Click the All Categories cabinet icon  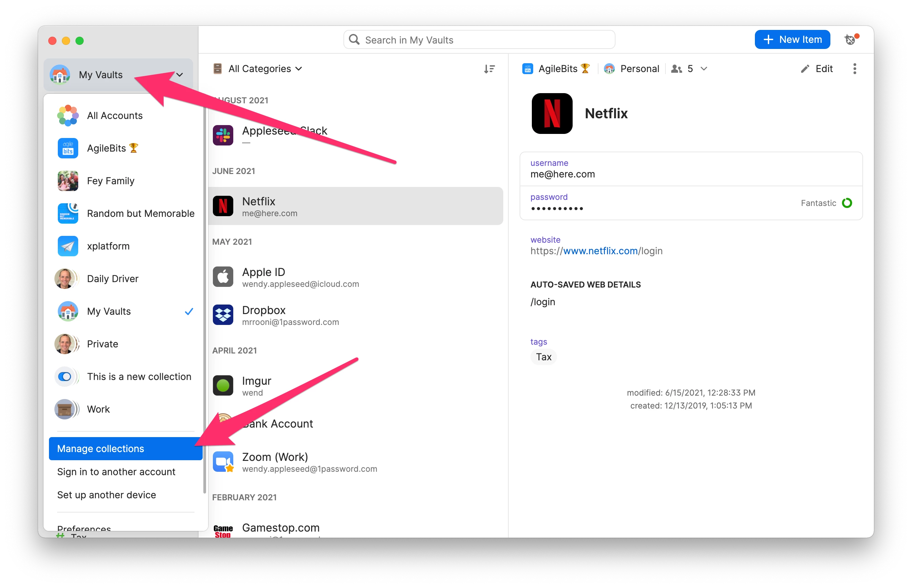pyautogui.click(x=217, y=69)
